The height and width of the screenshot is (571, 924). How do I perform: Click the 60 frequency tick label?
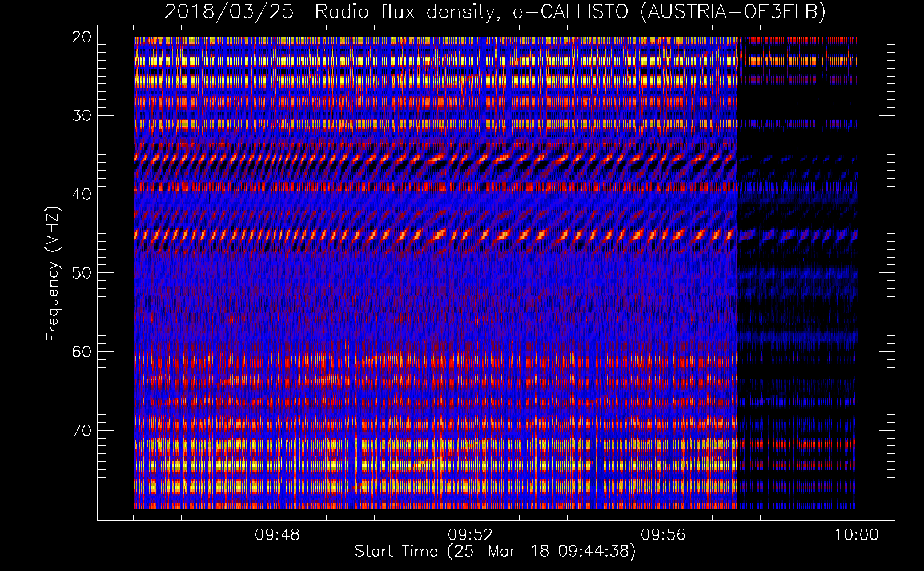coord(82,352)
